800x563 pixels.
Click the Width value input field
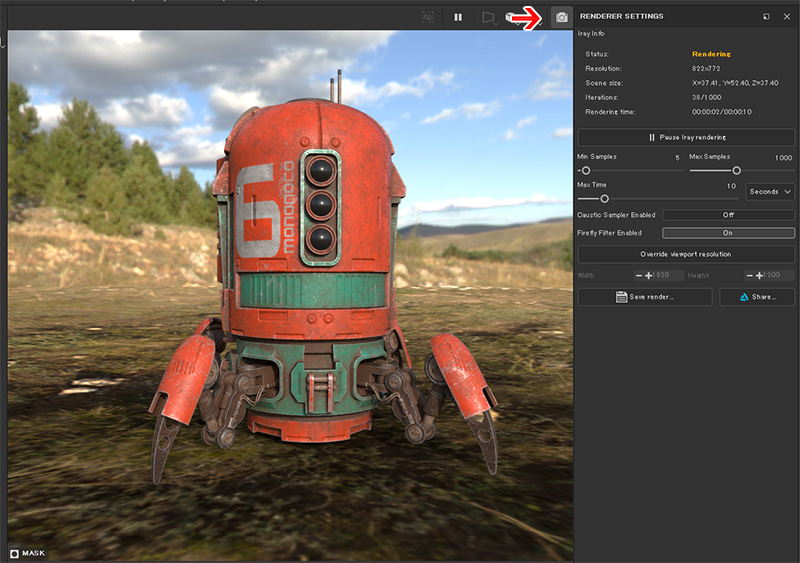(x=664, y=275)
